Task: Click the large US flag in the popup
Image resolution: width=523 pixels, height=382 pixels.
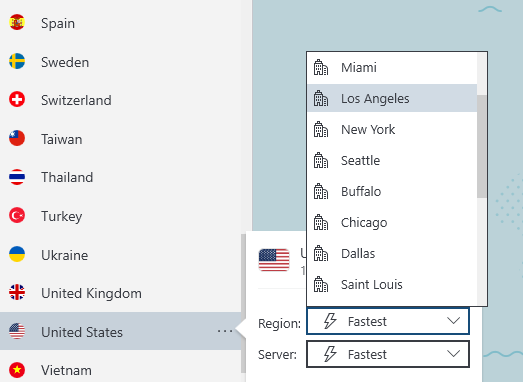Action: [274, 260]
